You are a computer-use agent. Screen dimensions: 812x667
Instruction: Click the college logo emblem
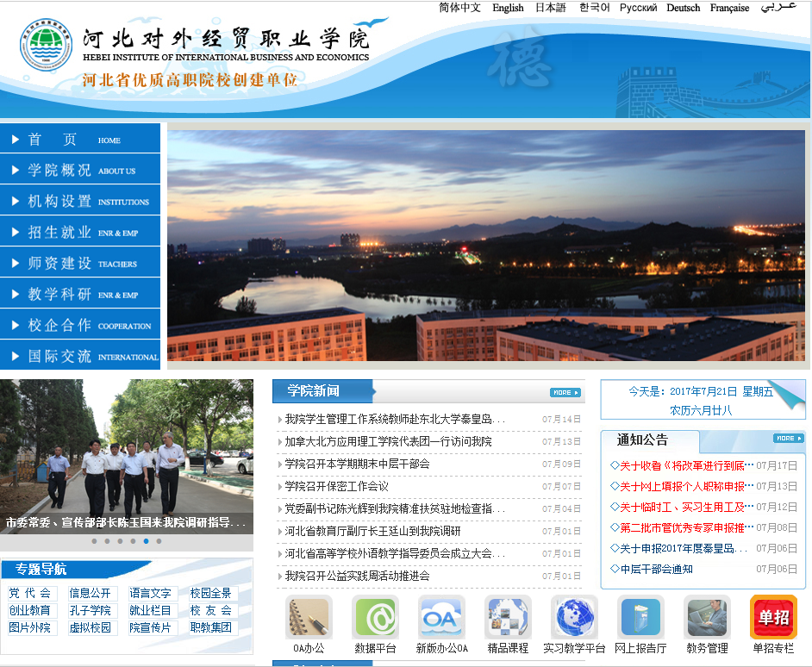[x=46, y=44]
